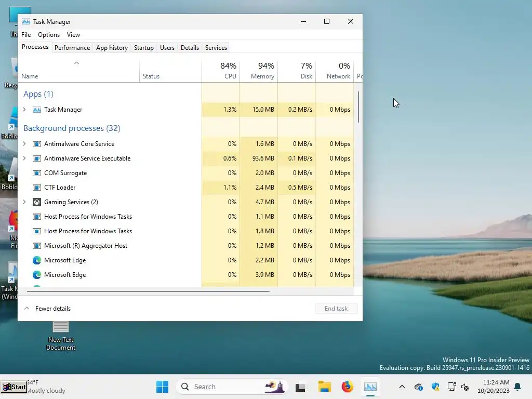This screenshot has width=532, height=399.
Task: Click the CTF Loader process icon
Action: pos(37,188)
